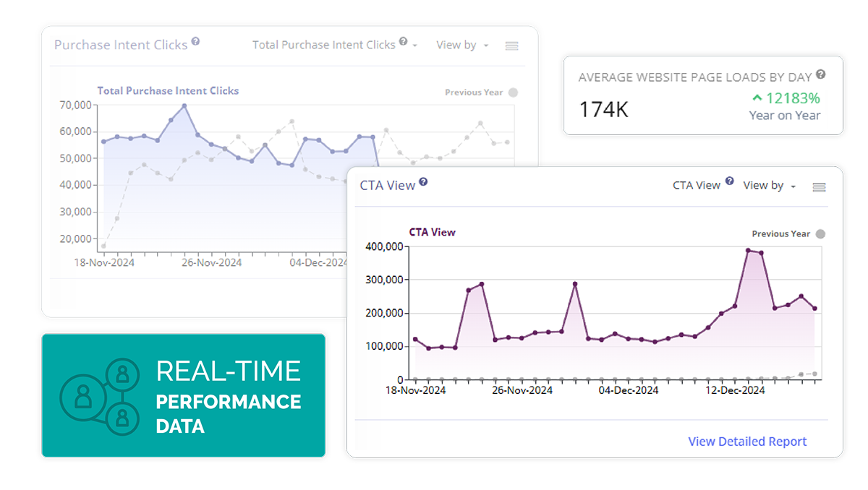Select the CTA View metric selector

click(x=696, y=185)
